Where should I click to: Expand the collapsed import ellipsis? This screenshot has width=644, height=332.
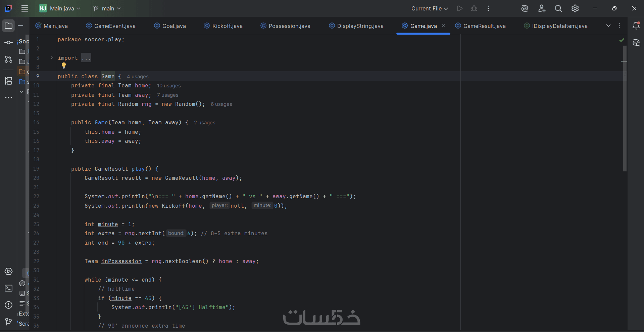pyautogui.click(x=86, y=58)
